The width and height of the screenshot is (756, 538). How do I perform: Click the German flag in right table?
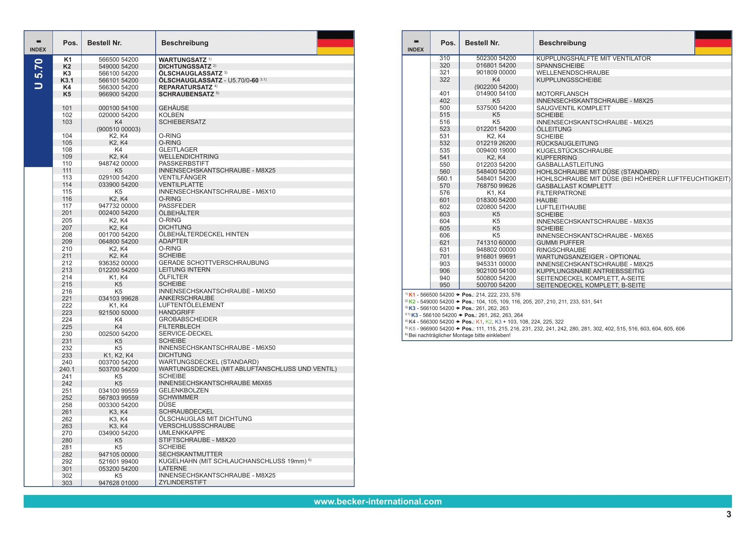[x=713, y=43]
